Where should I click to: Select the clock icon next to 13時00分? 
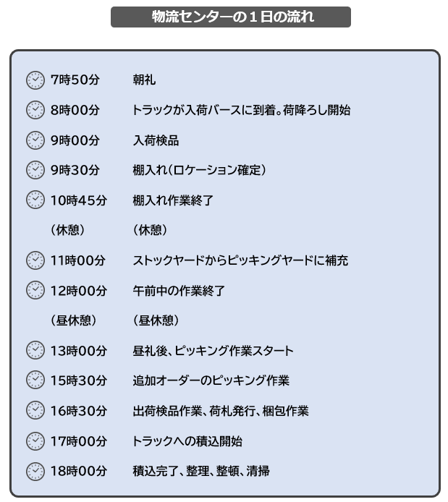coord(35,350)
